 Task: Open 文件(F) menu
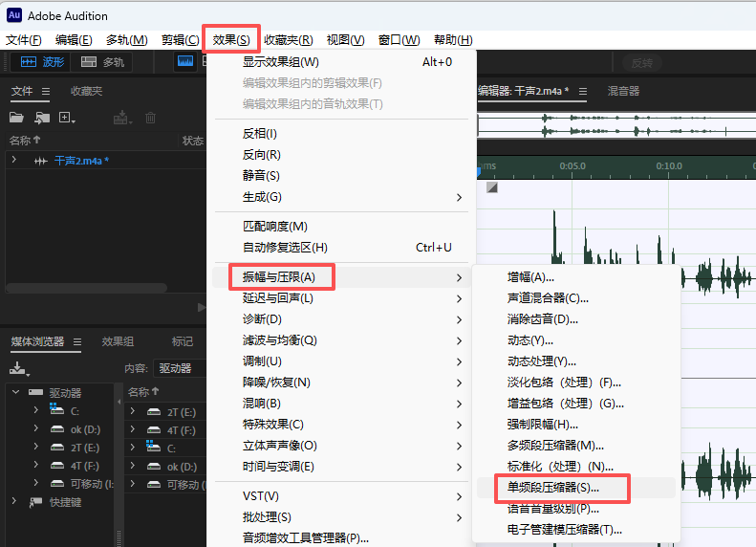pos(24,40)
